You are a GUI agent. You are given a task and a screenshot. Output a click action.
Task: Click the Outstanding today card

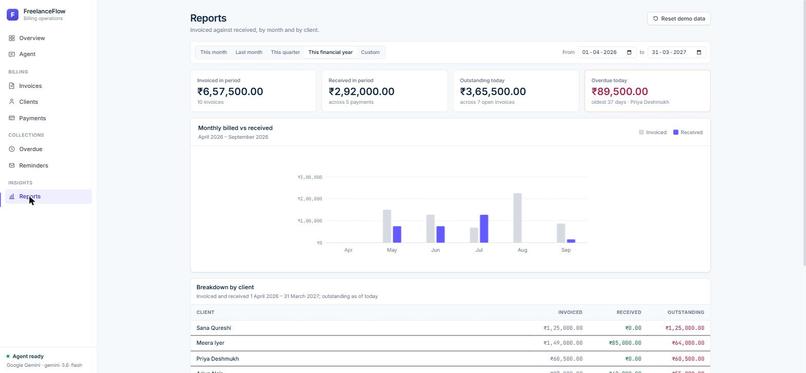coord(516,91)
